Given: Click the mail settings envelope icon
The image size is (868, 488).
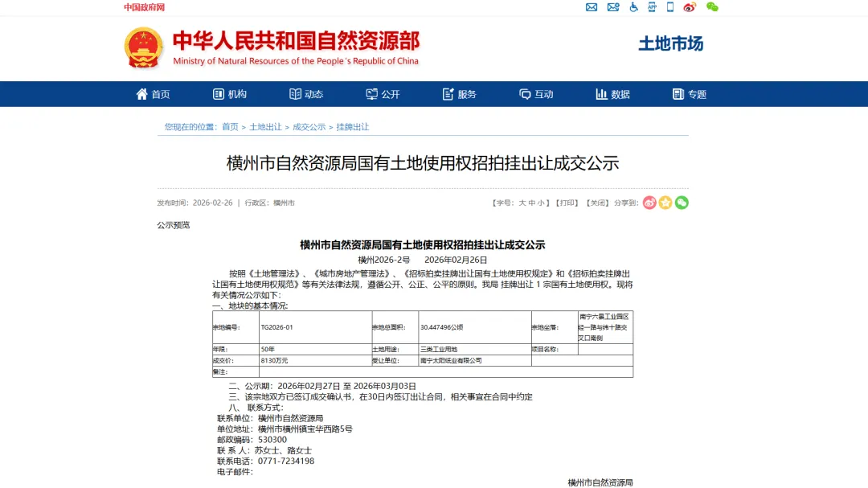Looking at the screenshot, I should [612, 7].
